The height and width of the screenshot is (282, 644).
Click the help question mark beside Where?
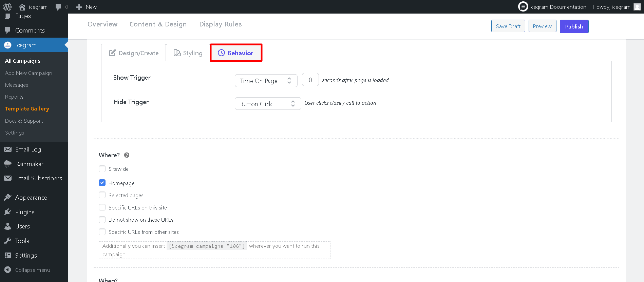pyautogui.click(x=127, y=155)
